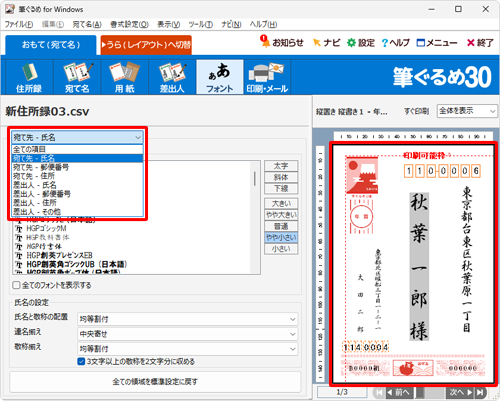Click the postal code 110-0006 boxes

pyautogui.click(x=442, y=171)
